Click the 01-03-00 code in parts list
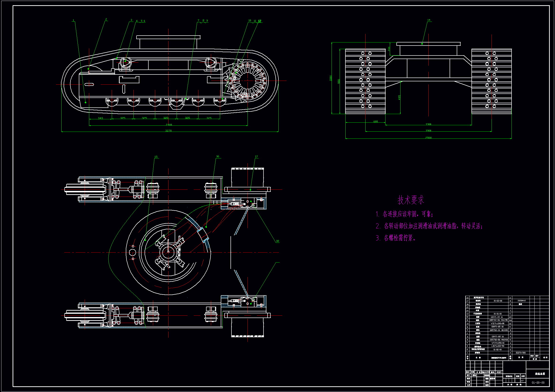 498,301
